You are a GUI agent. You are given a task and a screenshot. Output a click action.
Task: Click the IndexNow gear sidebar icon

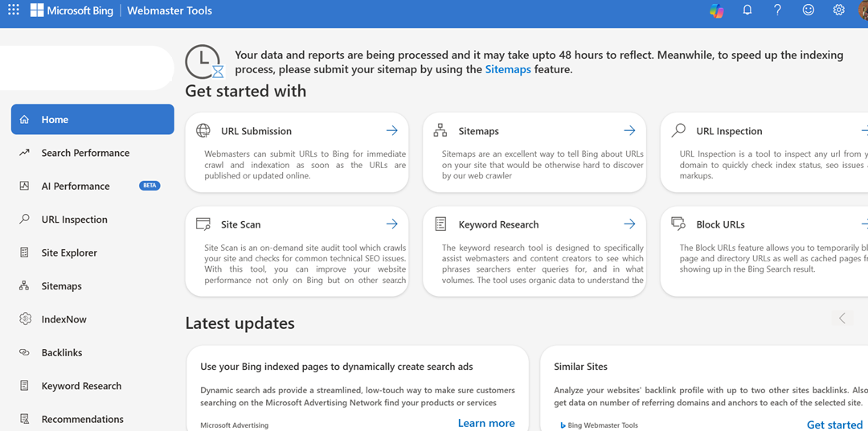24,319
